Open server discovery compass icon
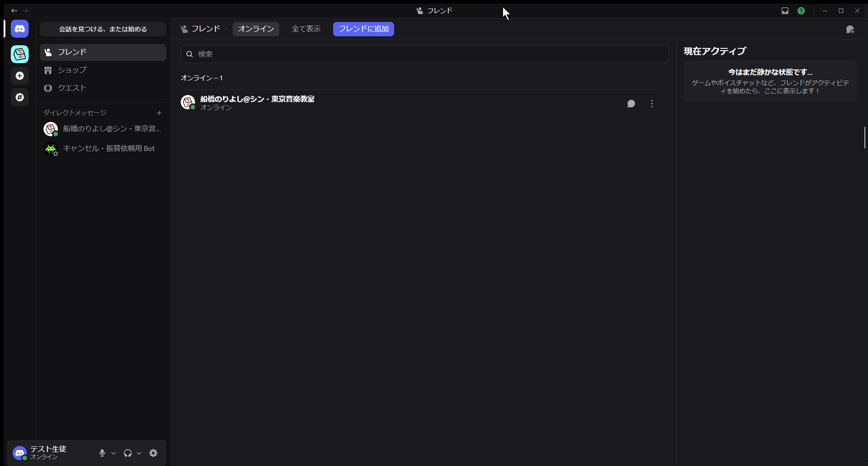The height and width of the screenshot is (466, 868). coord(20,97)
